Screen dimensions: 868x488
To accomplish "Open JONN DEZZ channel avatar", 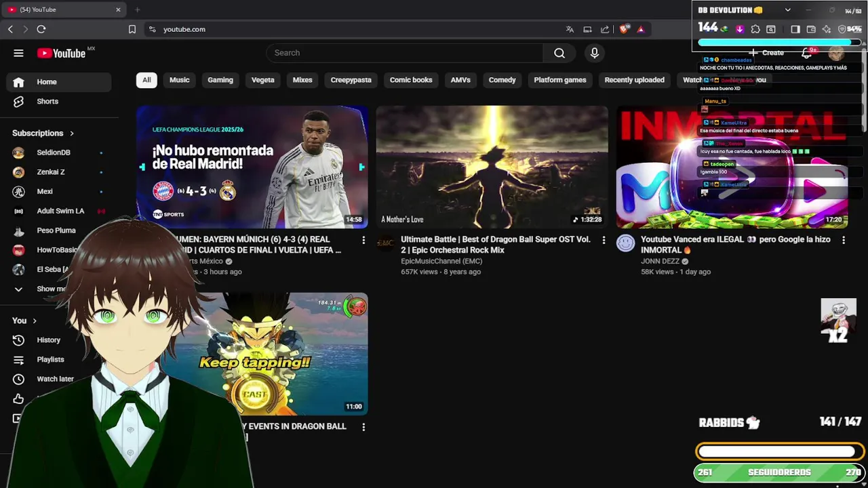I will click(625, 243).
